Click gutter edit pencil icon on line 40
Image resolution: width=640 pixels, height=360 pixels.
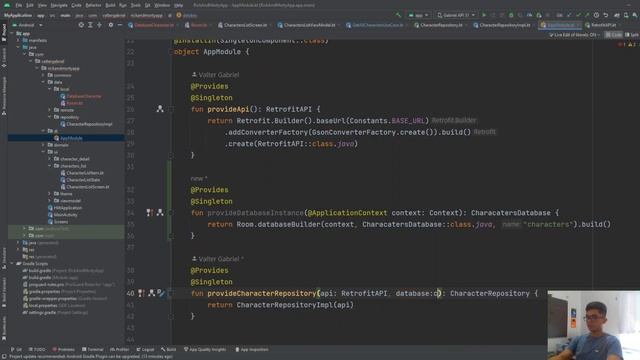[160, 293]
